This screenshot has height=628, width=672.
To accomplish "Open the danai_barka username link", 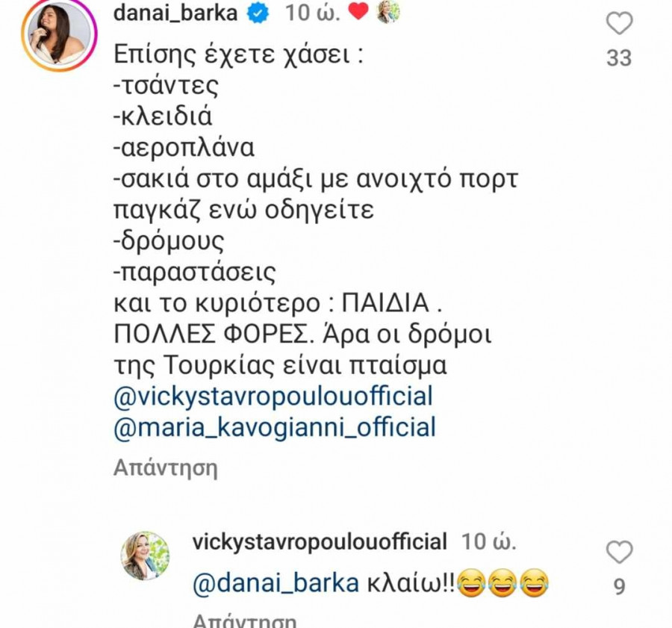I will (x=175, y=13).
